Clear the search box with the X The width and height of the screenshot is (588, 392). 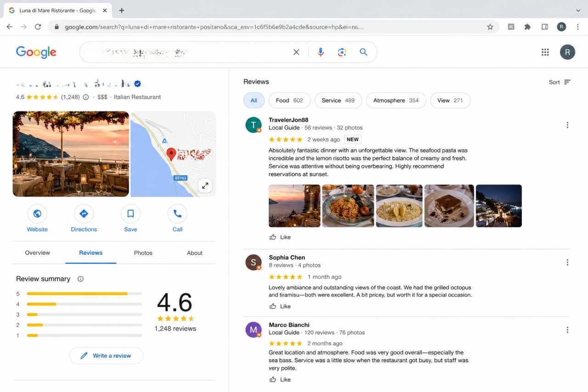tap(296, 52)
